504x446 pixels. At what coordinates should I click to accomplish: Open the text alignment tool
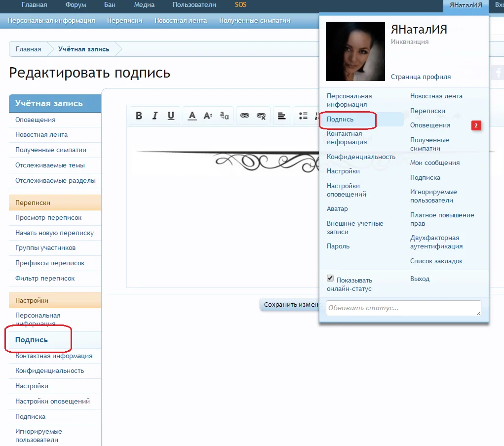pos(282,116)
